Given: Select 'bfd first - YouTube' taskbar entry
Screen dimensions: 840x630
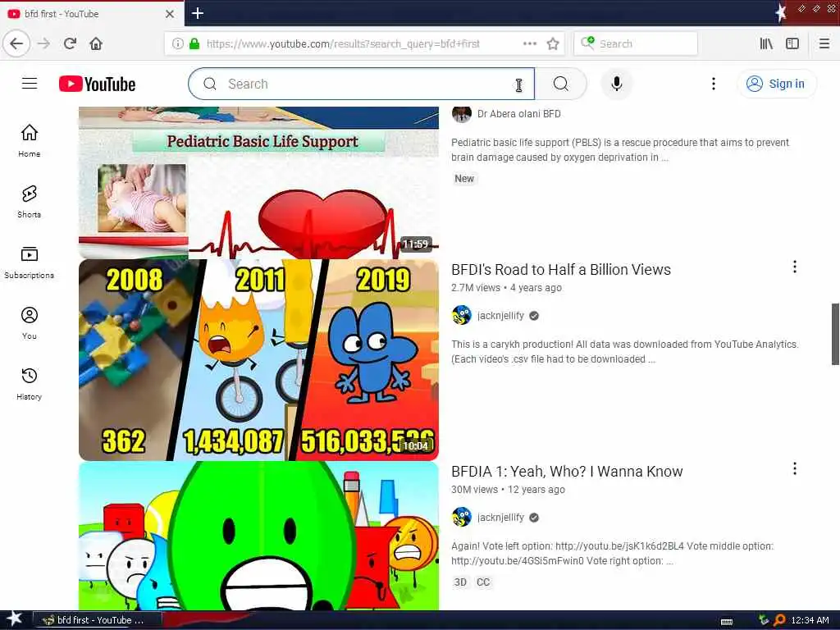Looking at the screenshot, I should [98, 620].
